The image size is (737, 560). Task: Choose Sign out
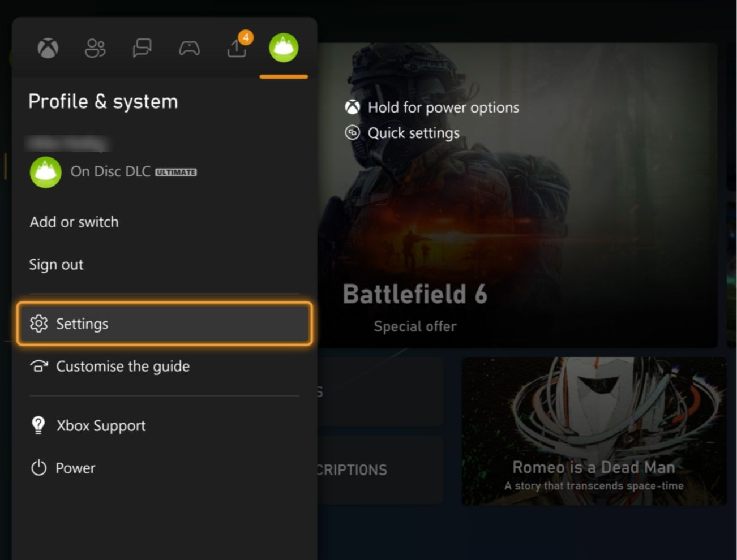pyautogui.click(x=56, y=264)
